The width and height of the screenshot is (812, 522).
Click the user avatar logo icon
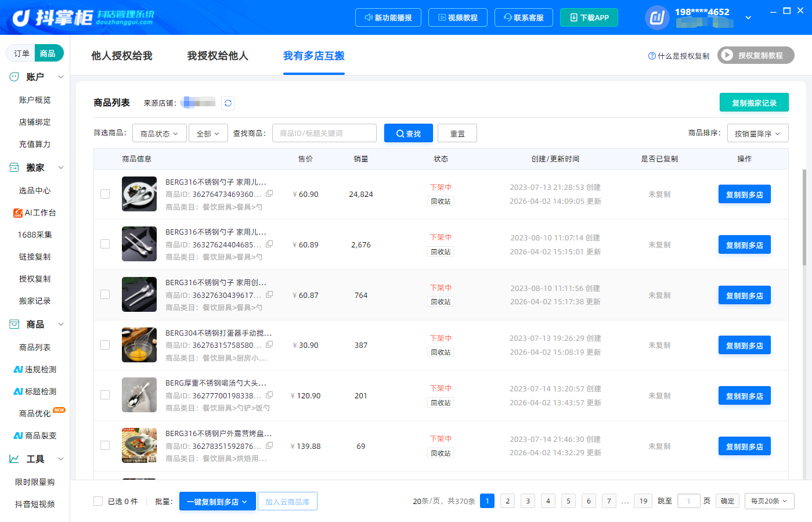tap(657, 17)
